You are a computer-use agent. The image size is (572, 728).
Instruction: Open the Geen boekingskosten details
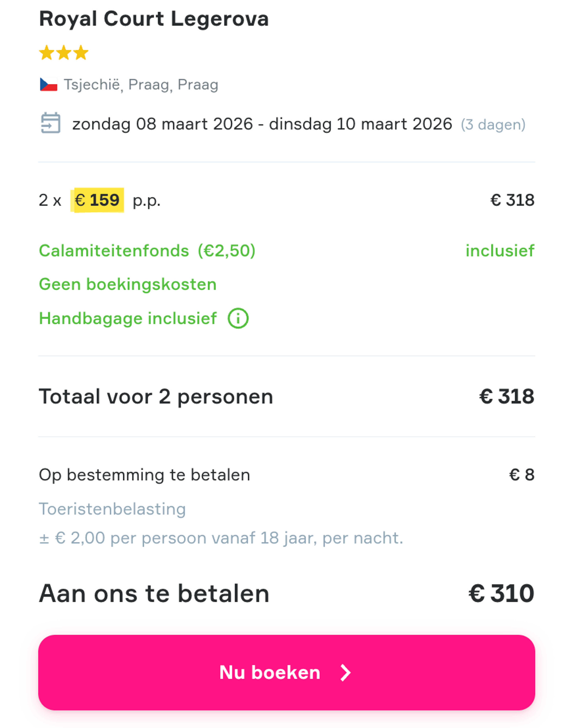(x=127, y=284)
